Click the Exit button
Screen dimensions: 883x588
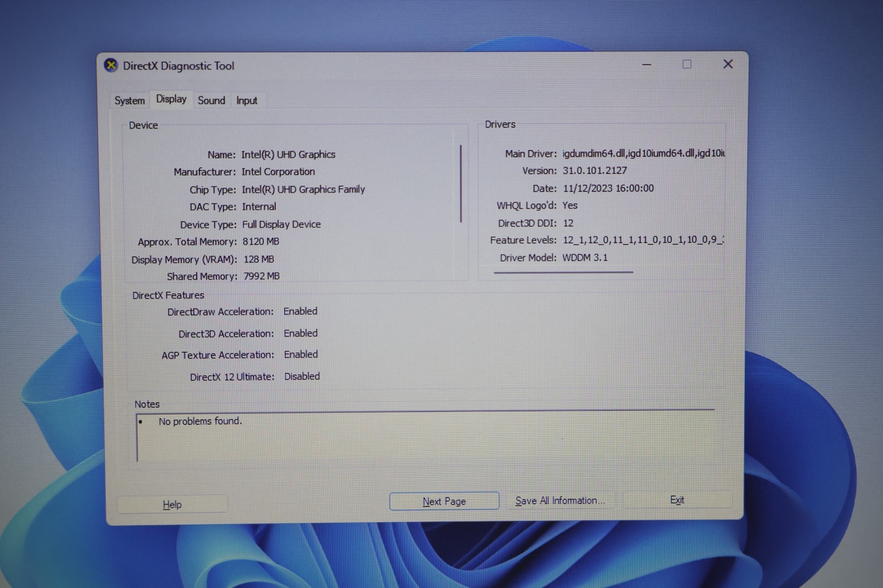677,500
